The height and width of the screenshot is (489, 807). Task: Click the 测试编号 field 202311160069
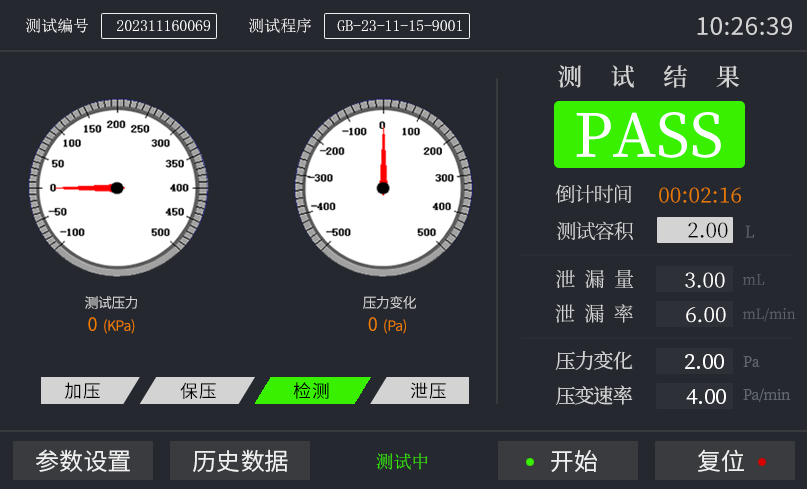(x=159, y=26)
